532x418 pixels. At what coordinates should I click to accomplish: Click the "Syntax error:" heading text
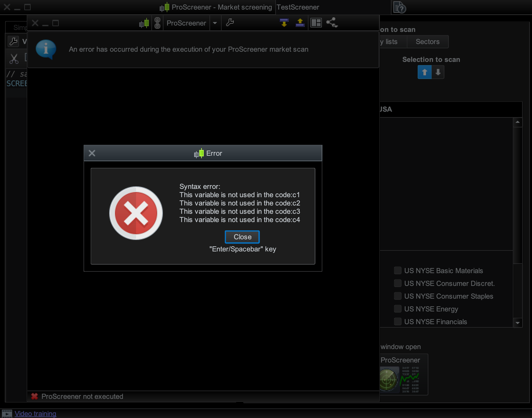point(200,186)
